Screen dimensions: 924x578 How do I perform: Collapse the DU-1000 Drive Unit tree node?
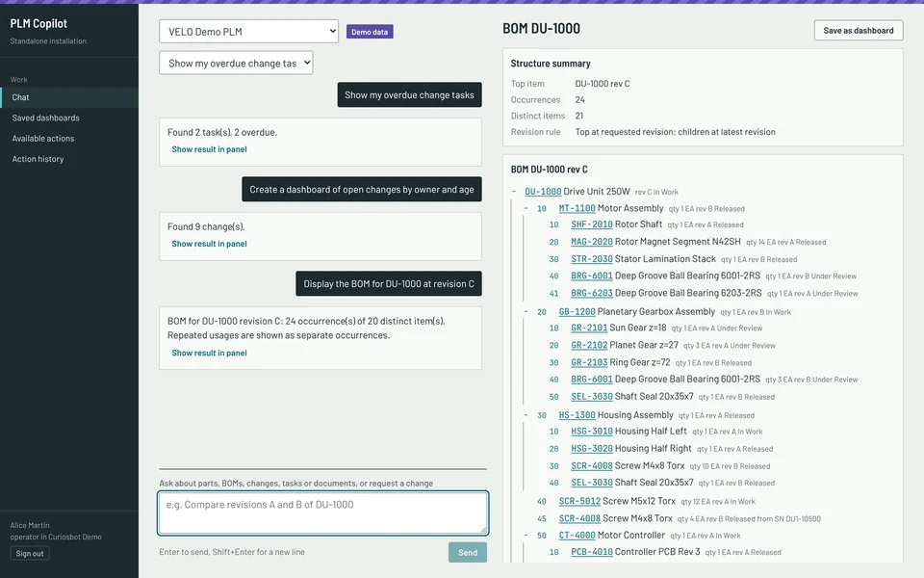coord(514,192)
